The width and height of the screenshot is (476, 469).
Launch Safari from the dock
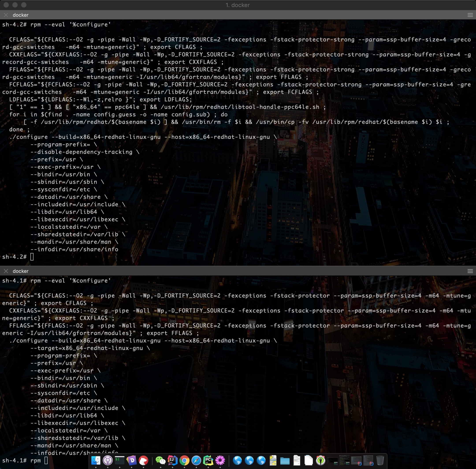pos(196,460)
